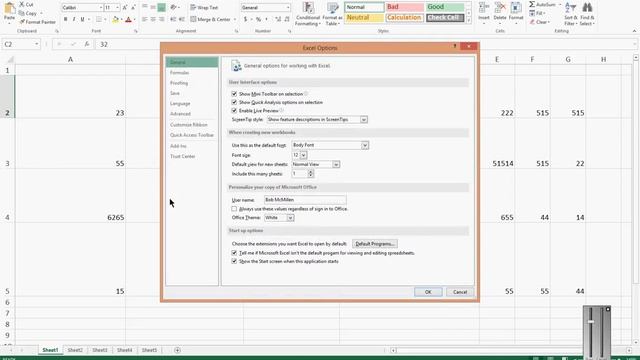Switch to Sheet2 tab
This screenshot has width=640, height=360.
(x=75, y=350)
